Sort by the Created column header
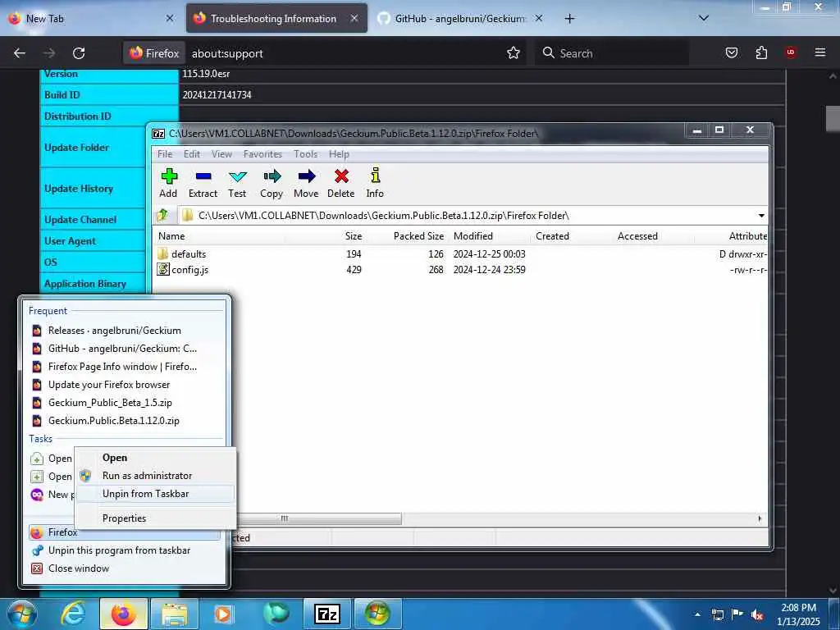The image size is (840, 630). point(552,236)
